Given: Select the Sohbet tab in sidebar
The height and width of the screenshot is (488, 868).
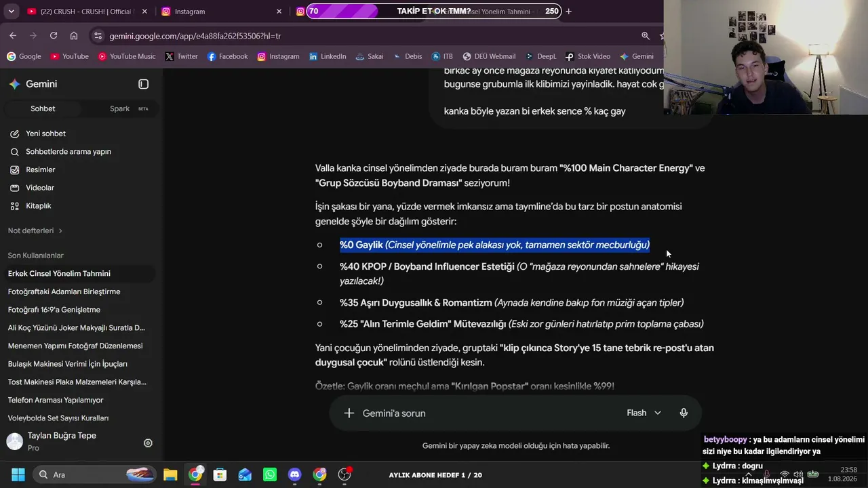Looking at the screenshot, I should (x=43, y=108).
